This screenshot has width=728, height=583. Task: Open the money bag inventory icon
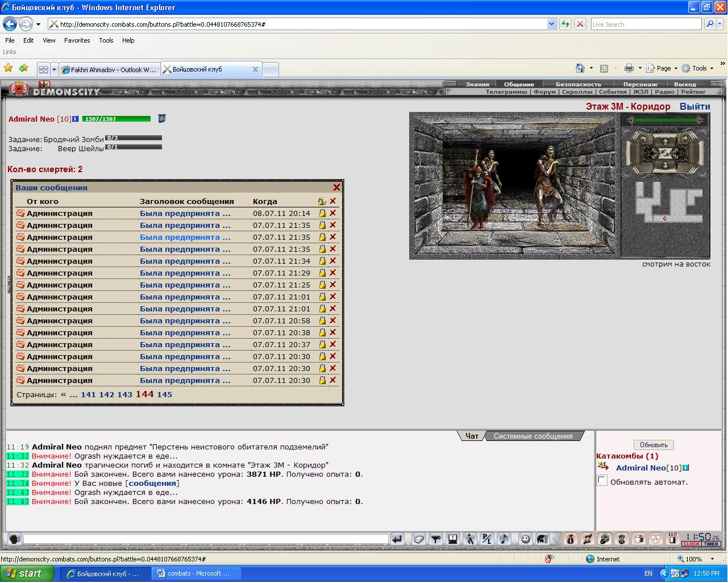click(x=571, y=539)
